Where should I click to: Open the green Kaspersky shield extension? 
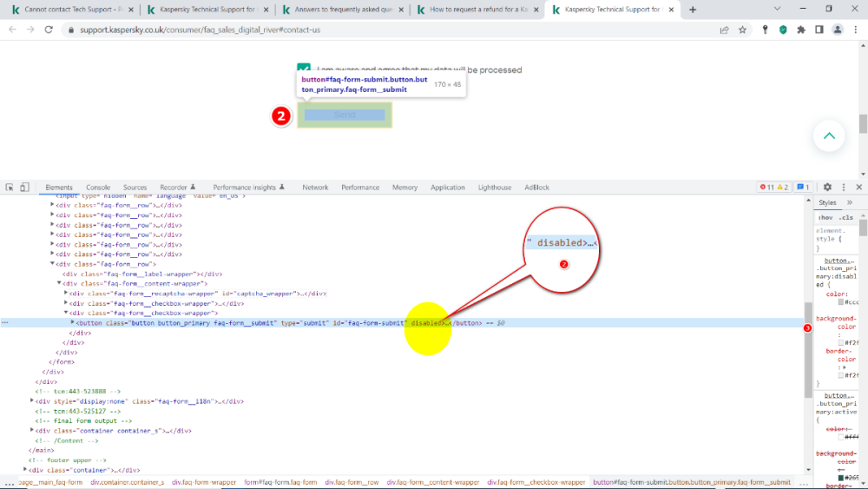783,30
